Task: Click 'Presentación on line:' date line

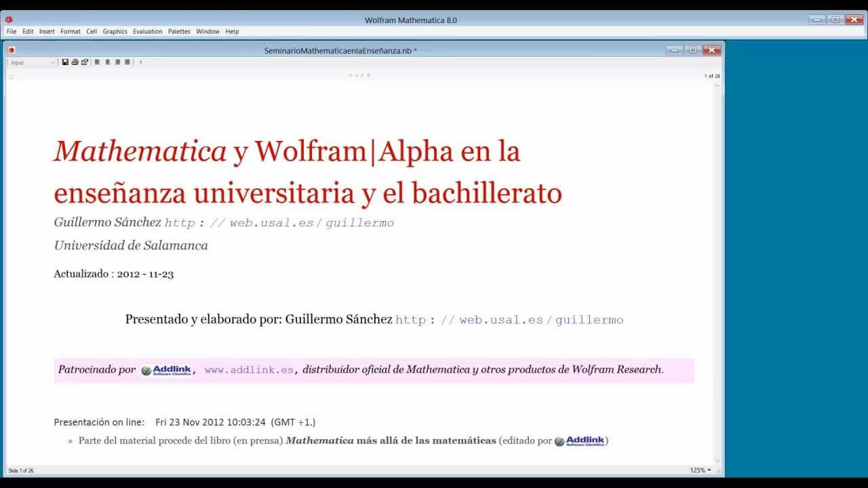Action: (184, 422)
